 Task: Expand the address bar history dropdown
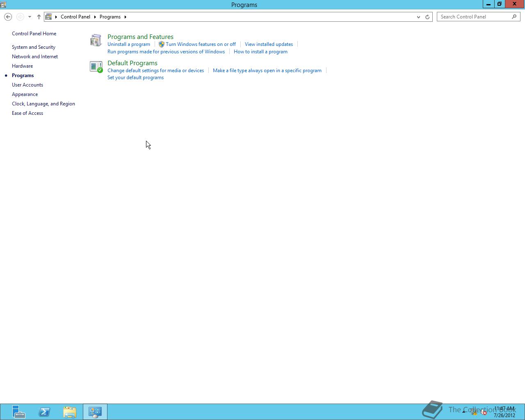click(x=418, y=17)
